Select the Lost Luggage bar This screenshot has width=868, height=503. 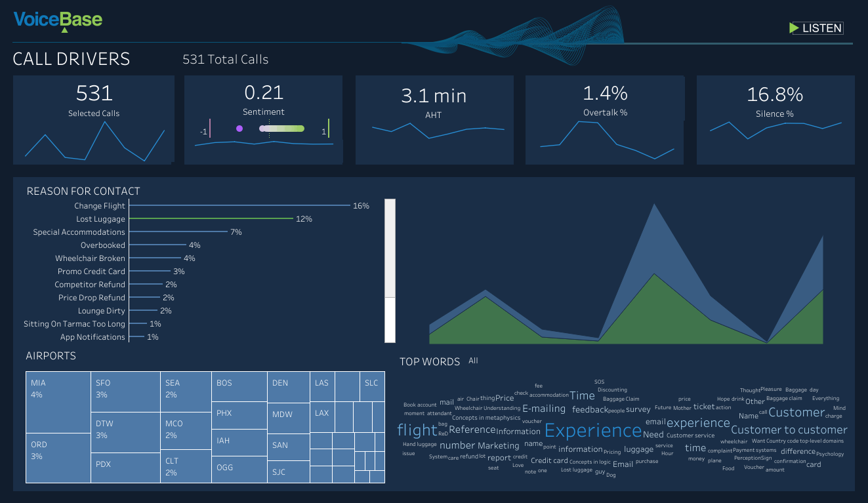(x=210, y=219)
